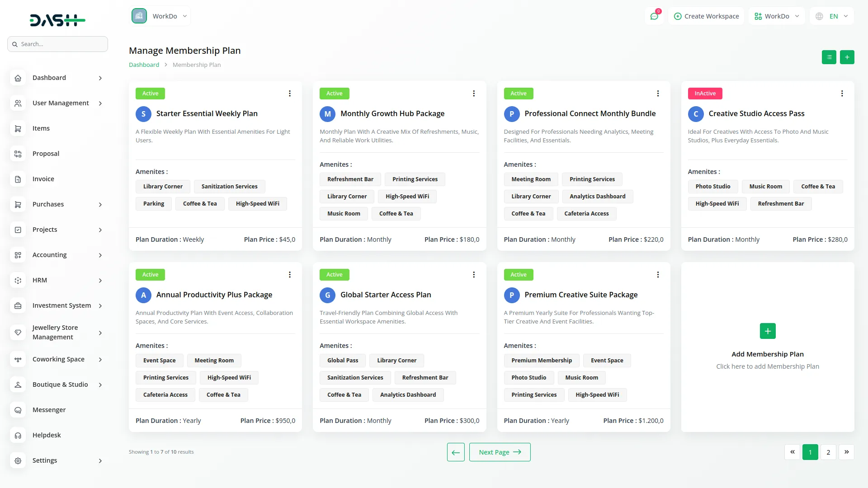Open the three-dot menu on Creative Studio Access Pass

[842, 94]
